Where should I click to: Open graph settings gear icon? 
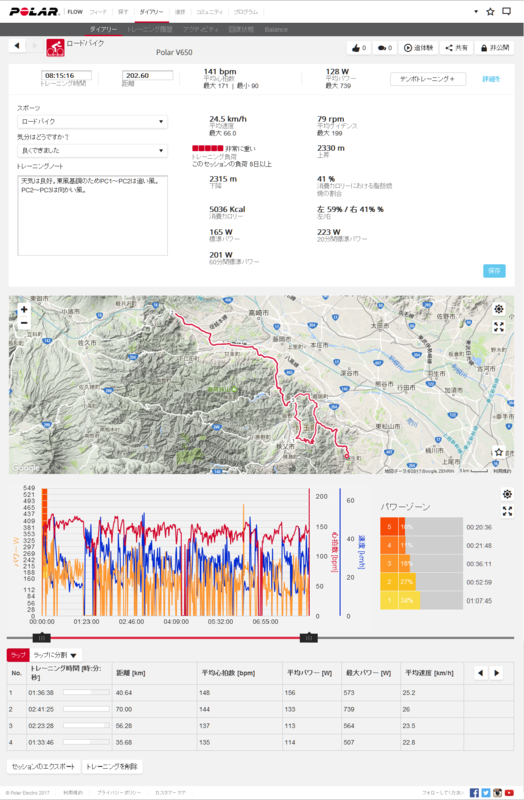click(x=507, y=494)
